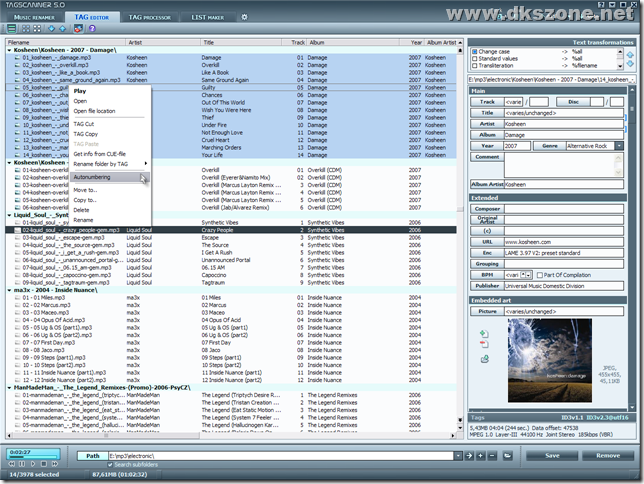Viewport: 644px width, 484px height.
Task: Click the Publisher field button
Action: (x=487, y=286)
